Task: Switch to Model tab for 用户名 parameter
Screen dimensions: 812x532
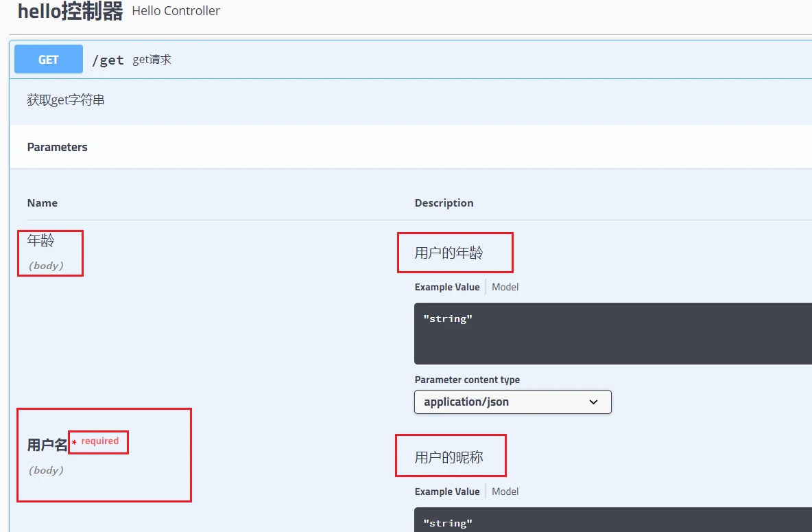Action: click(505, 491)
